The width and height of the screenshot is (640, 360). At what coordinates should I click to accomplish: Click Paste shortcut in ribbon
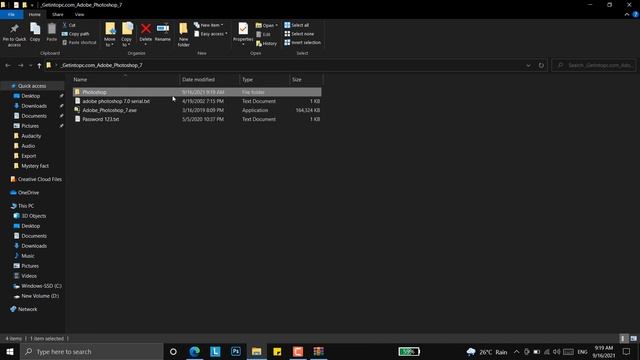point(79,42)
